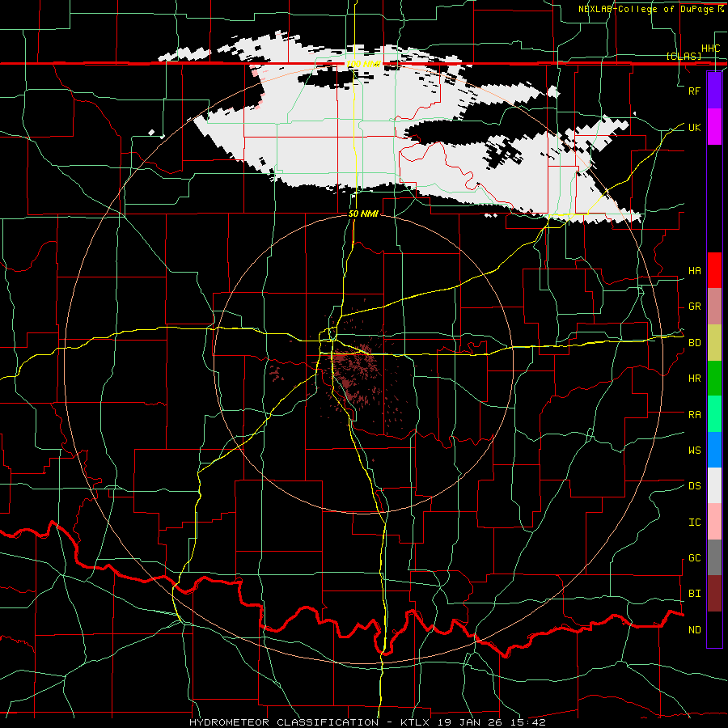The height and width of the screenshot is (728, 728).
Task: Click the "BI" legend label
Action: click(694, 594)
